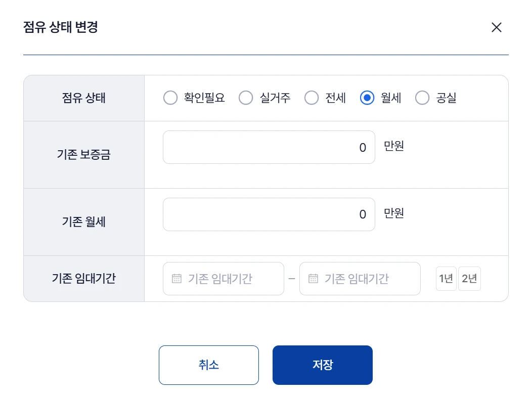Choose 실거주 as occupancy status
The width and height of the screenshot is (532, 397).
[246, 98]
